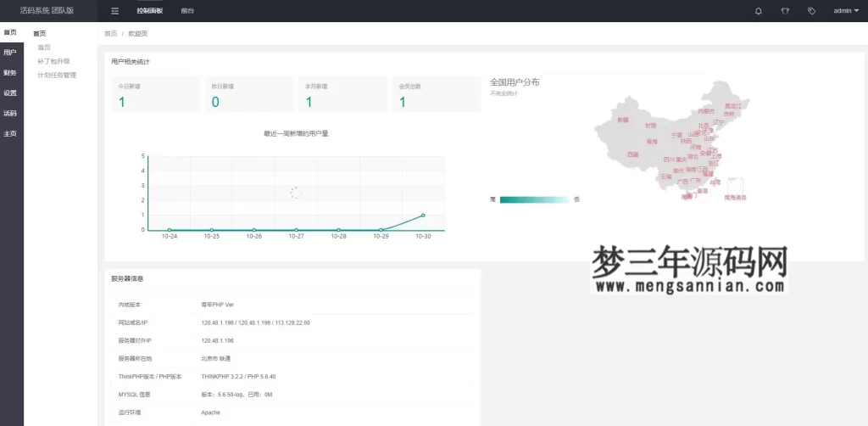Click the 网站域名/IP row value

coord(256,323)
